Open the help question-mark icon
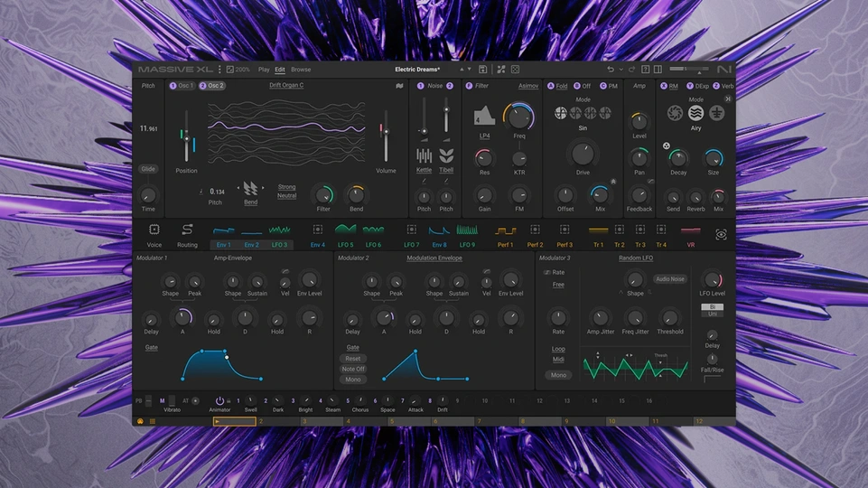 [x=646, y=70]
